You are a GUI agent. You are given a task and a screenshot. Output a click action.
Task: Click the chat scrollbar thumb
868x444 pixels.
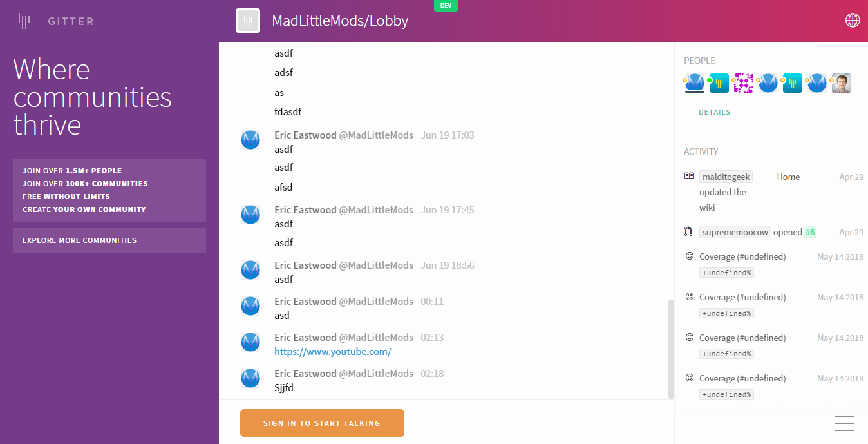671,349
